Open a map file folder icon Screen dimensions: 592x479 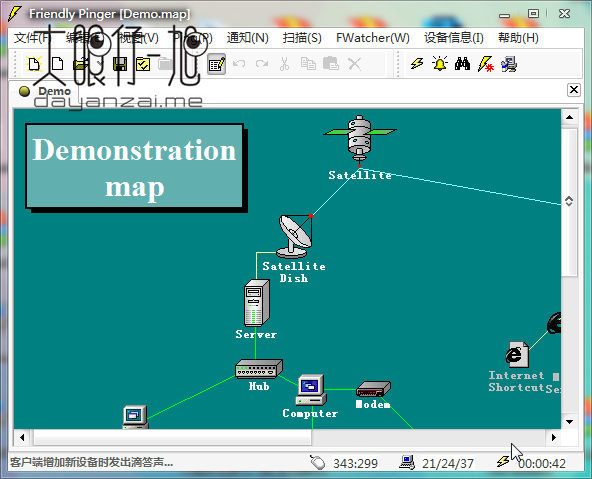pyautogui.click(x=80, y=64)
